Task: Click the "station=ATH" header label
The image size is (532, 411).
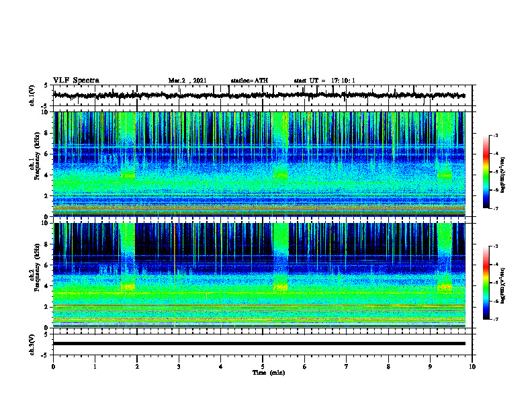Action: (249, 81)
